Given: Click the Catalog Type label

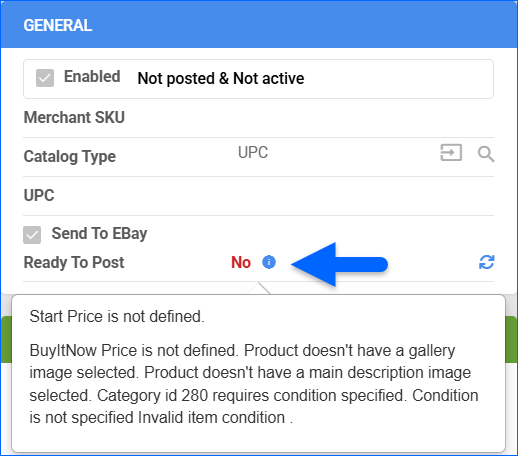Looking at the screenshot, I should click(70, 157).
